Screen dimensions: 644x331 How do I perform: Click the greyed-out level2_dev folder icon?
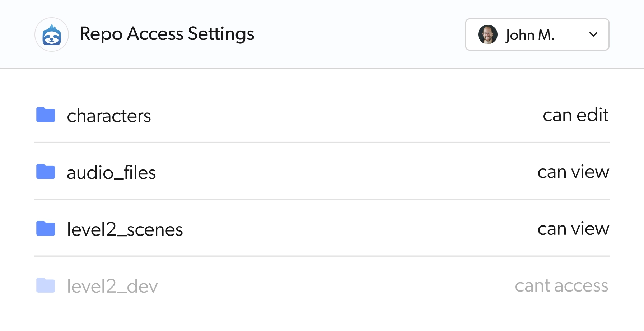45,285
